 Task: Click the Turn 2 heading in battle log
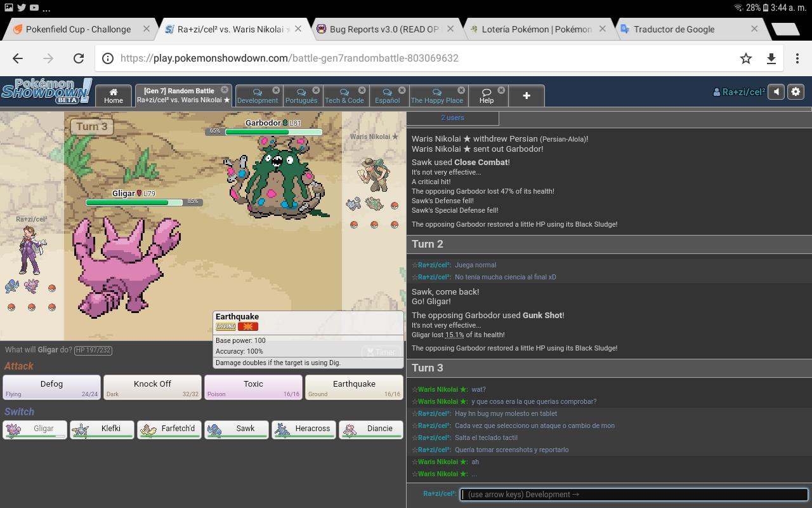(428, 244)
